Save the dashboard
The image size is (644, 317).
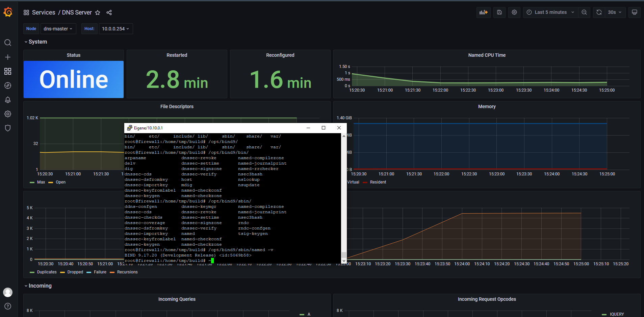point(499,12)
